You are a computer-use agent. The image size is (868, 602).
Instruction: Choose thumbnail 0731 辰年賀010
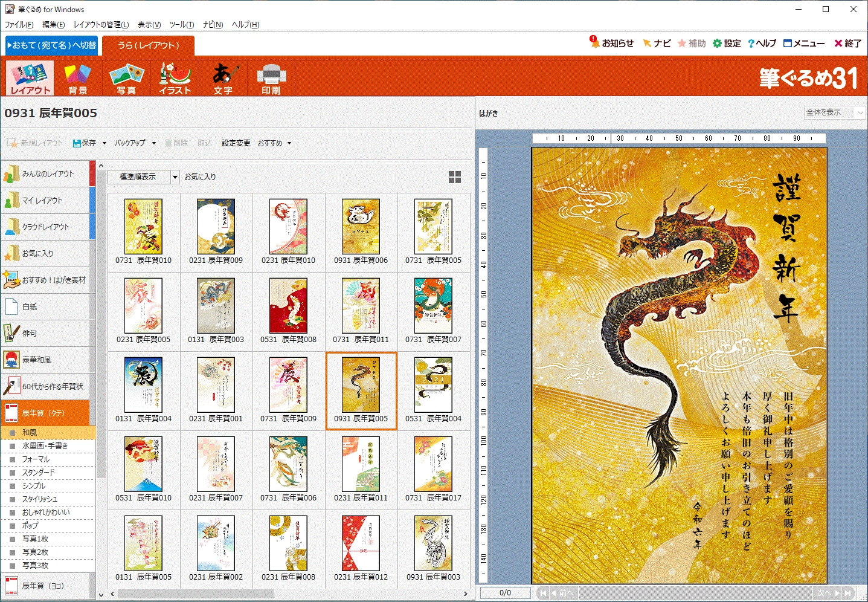(x=144, y=233)
